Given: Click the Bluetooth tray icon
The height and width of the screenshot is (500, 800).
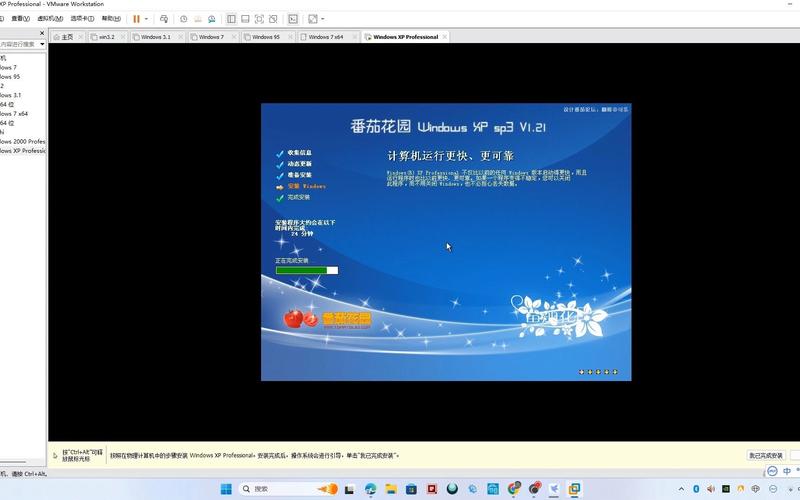Looking at the screenshot, I should (696, 489).
